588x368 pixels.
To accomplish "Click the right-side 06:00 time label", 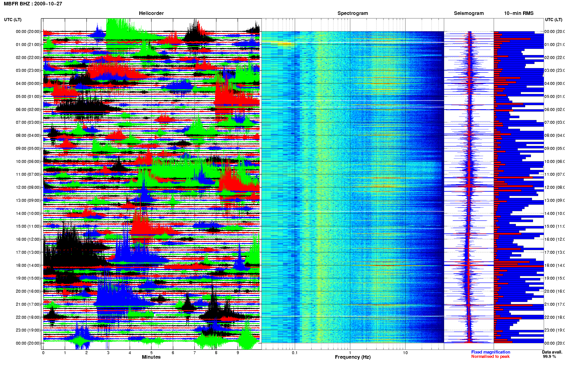I will click(x=555, y=109).
